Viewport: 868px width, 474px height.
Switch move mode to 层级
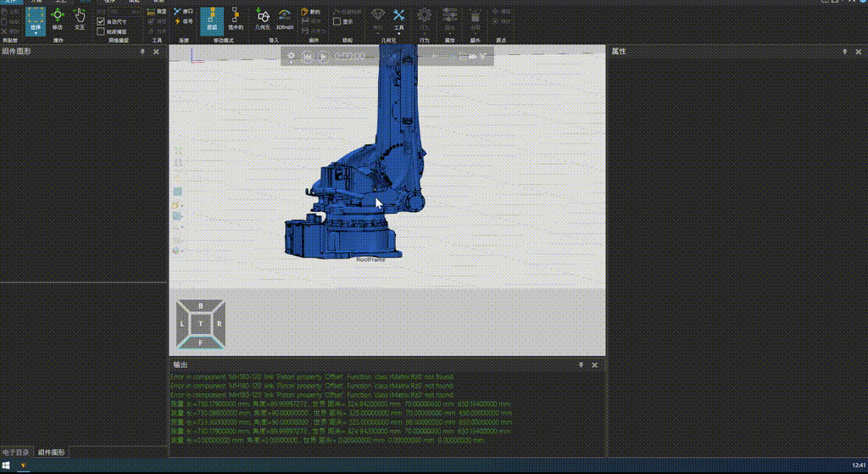(x=211, y=20)
